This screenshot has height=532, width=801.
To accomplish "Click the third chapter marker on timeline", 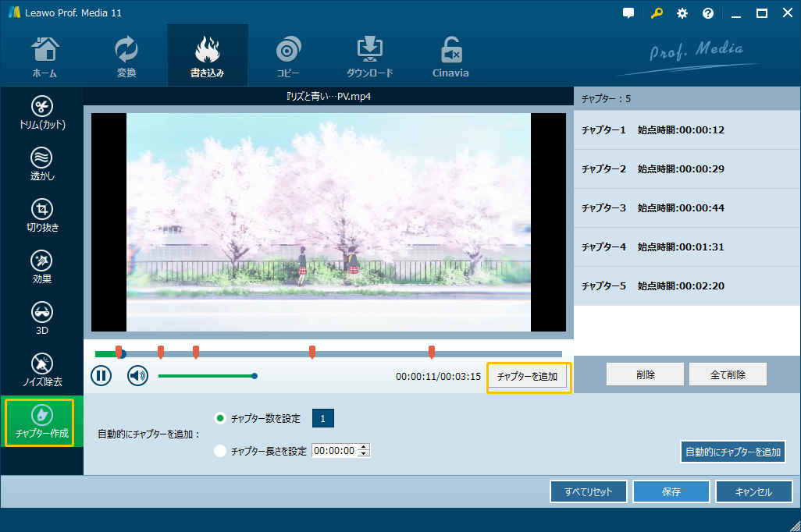I will 196,351.
